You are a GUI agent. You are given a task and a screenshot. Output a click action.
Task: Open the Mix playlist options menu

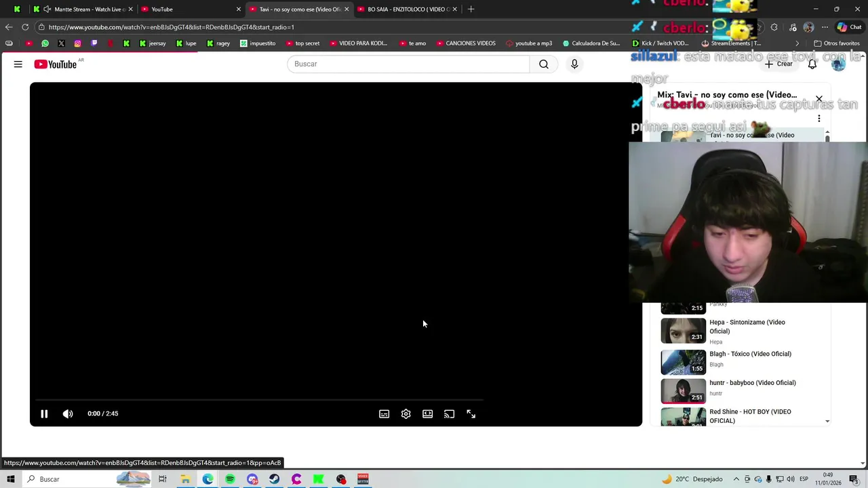coord(819,119)
